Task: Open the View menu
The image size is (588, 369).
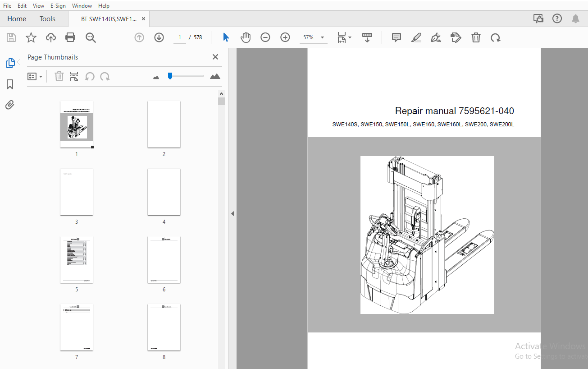Action: point(39,5)
